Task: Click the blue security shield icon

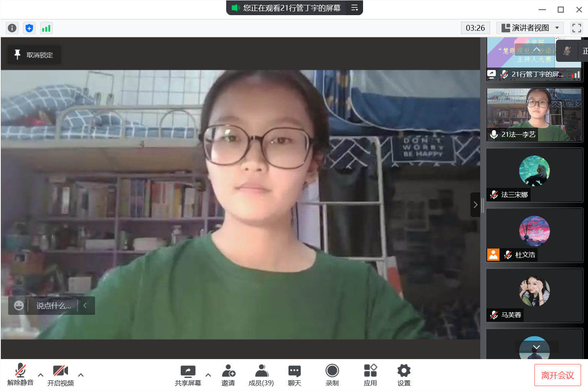Action: coord(29,28)
